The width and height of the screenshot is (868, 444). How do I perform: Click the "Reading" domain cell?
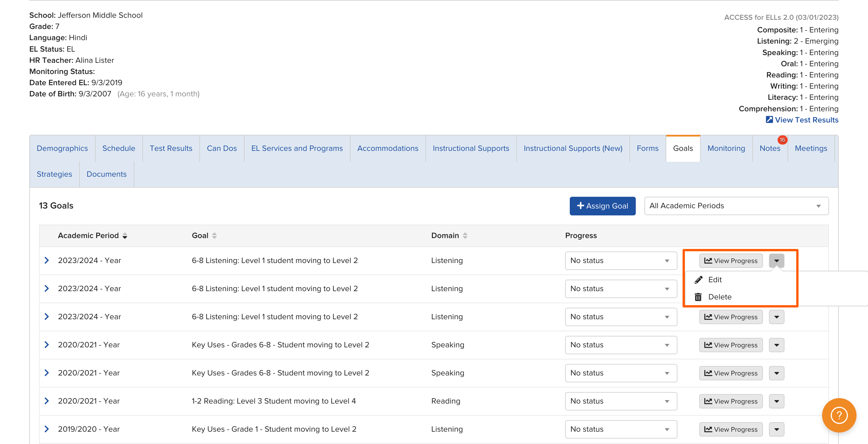[445, 401]
